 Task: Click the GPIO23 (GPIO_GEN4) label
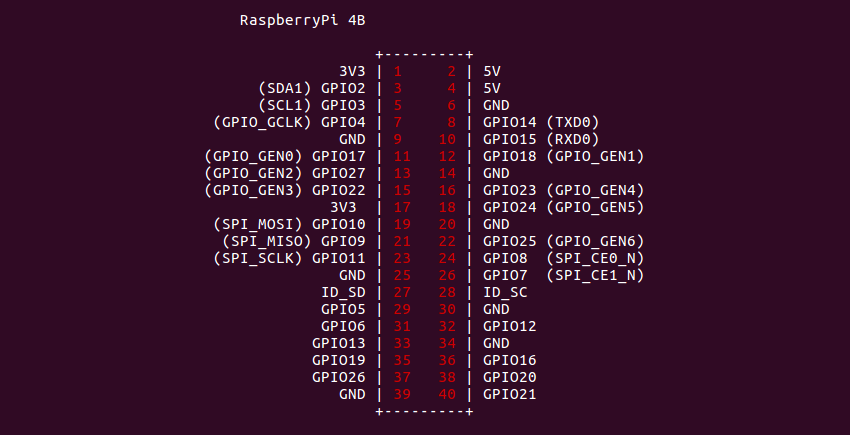point(564,190)
